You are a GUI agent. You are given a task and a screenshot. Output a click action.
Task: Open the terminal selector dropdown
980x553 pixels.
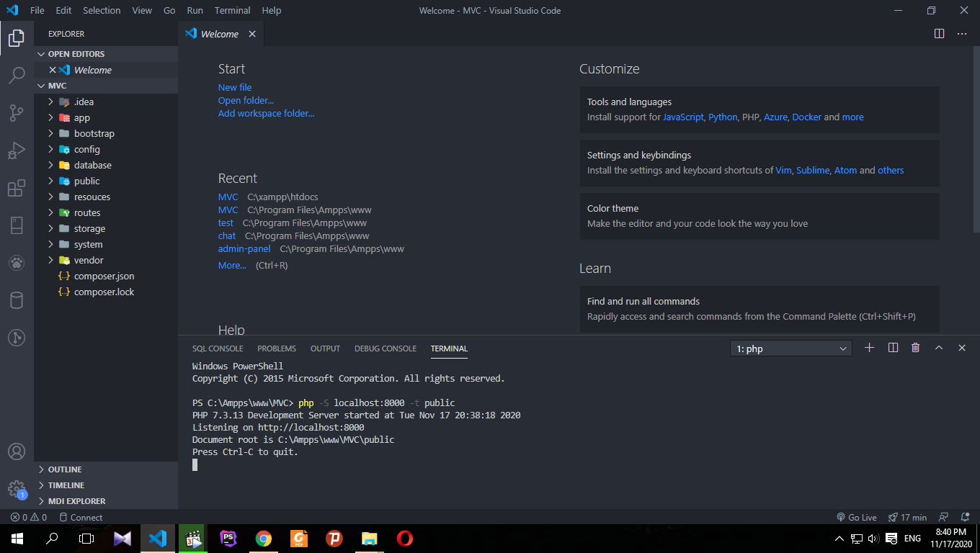[790, 349]
